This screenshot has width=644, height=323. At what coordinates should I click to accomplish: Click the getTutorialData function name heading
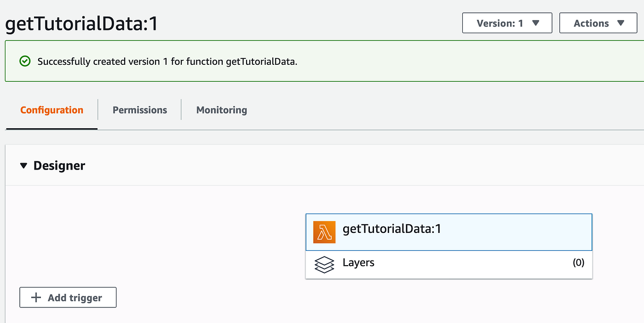click(x=80, y=23)
